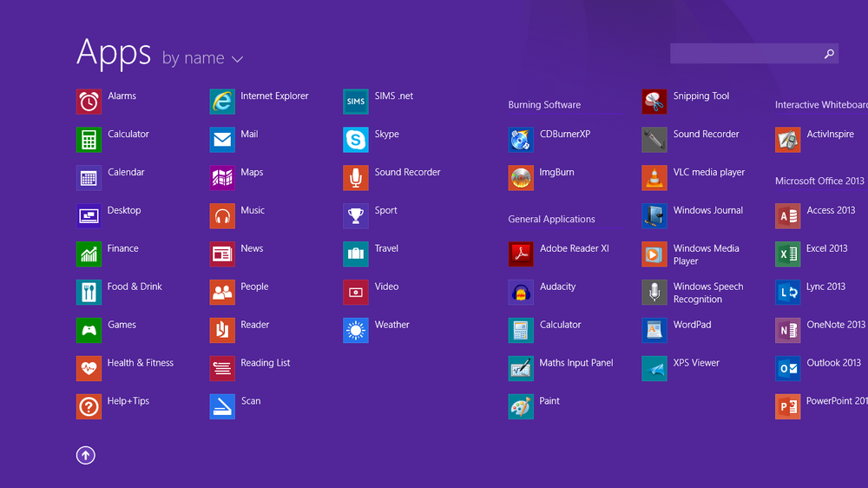This screenshot has height=488, width=868.
Task: Click the Maths Input Panel label
Action: tap(576, 363)
